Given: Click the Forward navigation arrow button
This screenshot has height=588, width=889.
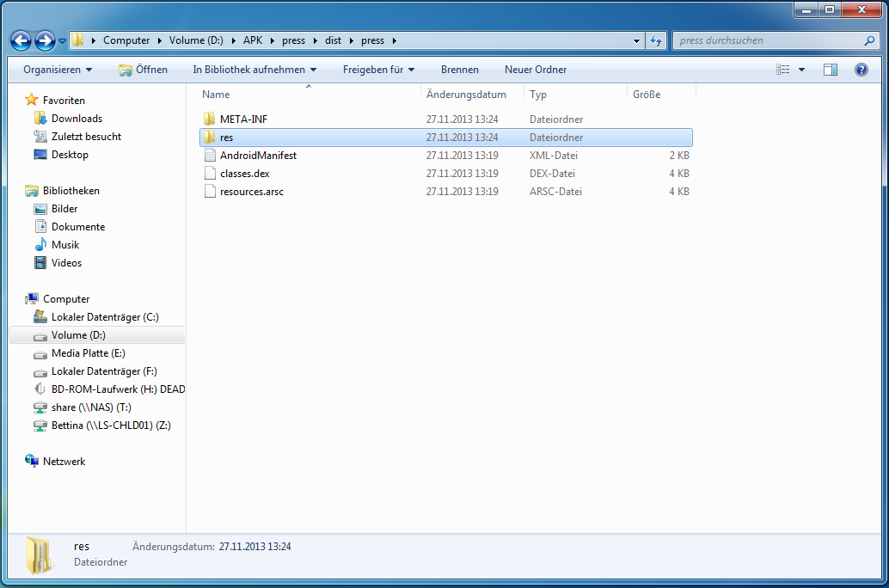Looking at the screenshot, I should pyautogui.click(x=45, y=40).
